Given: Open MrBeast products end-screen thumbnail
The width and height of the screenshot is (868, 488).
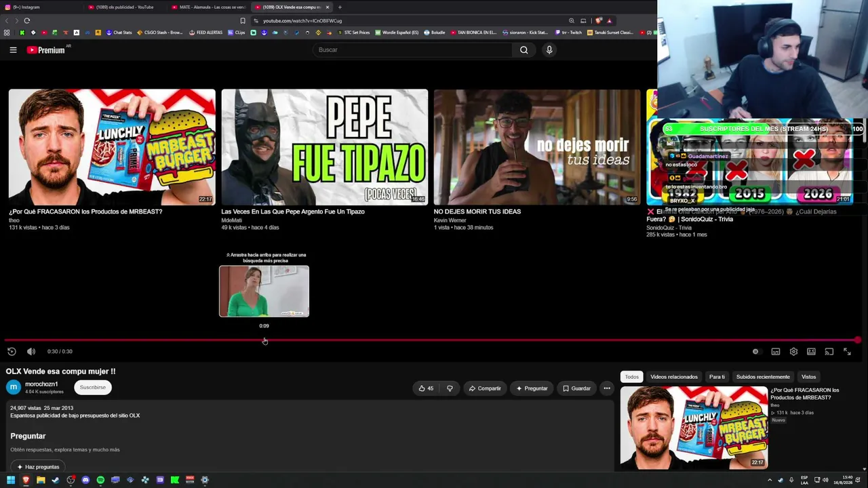Looking at the screenshot, I should tap(112, 147).
